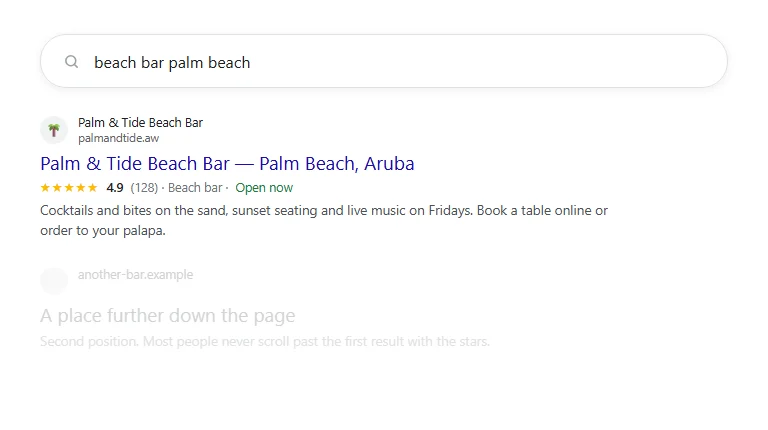Click the Cocktails and bites description snippet
Screen dimensions: 768x430
[324, 220]
